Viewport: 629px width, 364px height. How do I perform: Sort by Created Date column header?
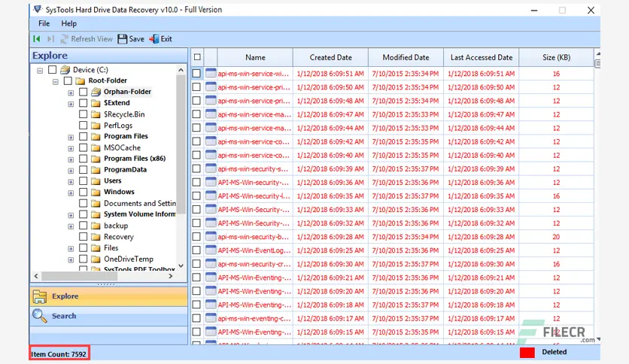[x=330, y=57]
